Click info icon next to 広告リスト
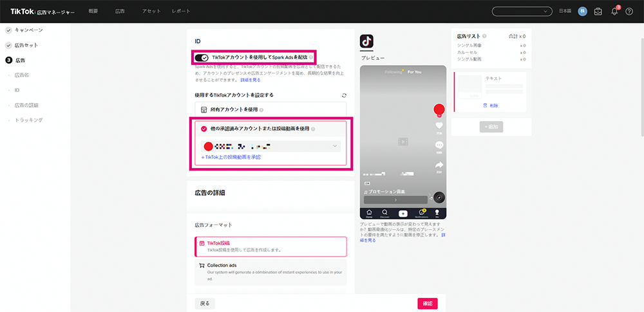 coord(485,36)
